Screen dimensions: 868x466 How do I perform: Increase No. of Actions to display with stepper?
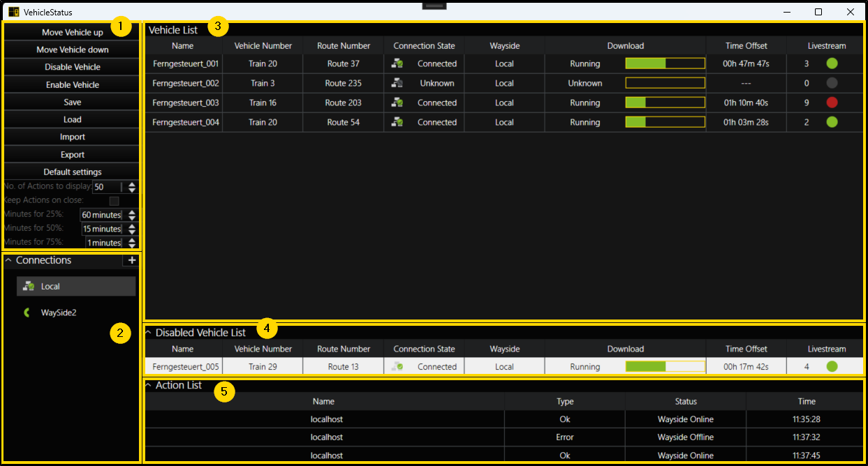click(131, 183)
